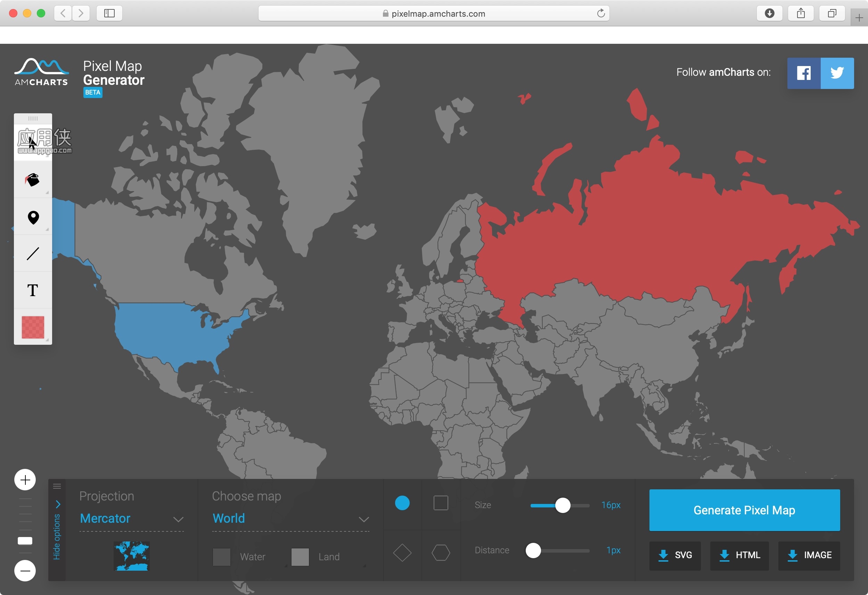The height and width of the screenshot is (595, 868).
Task: Choose circle pixel shape
Action: tap(402, 503)
